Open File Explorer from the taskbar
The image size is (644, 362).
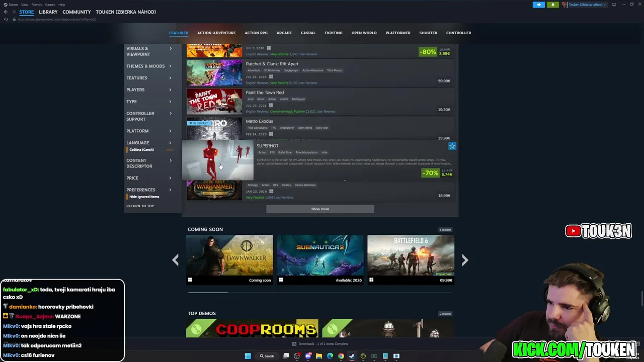tap(319, 356)
